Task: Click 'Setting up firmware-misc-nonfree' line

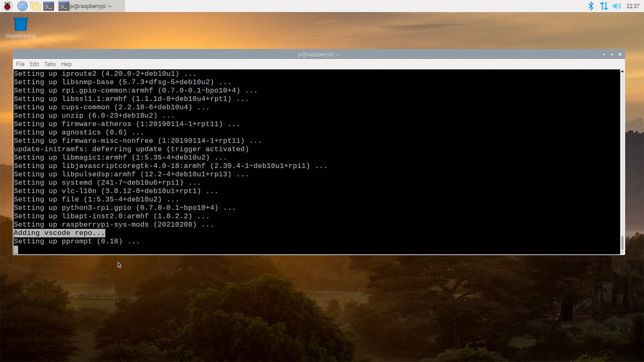Action: [138, 141]
